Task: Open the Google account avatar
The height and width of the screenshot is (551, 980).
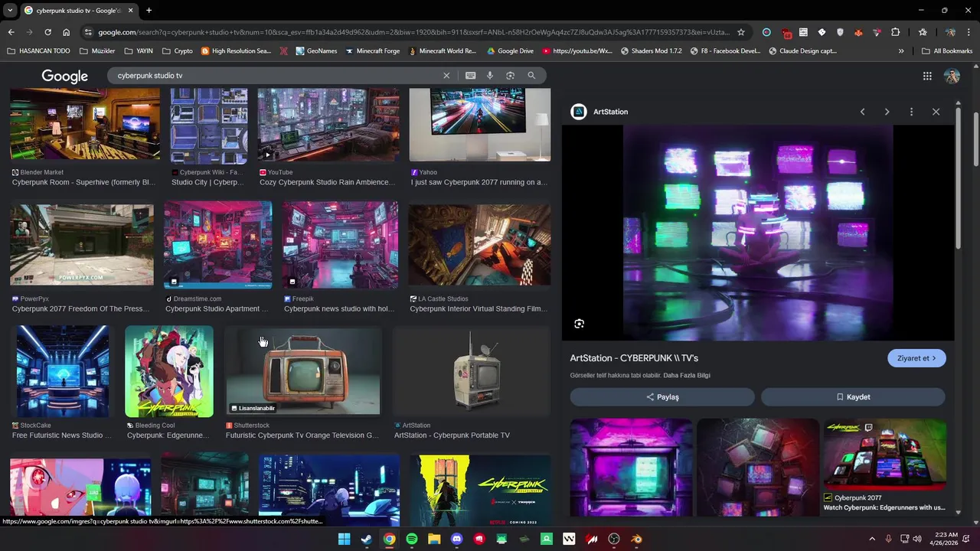Action: [952, 76]
